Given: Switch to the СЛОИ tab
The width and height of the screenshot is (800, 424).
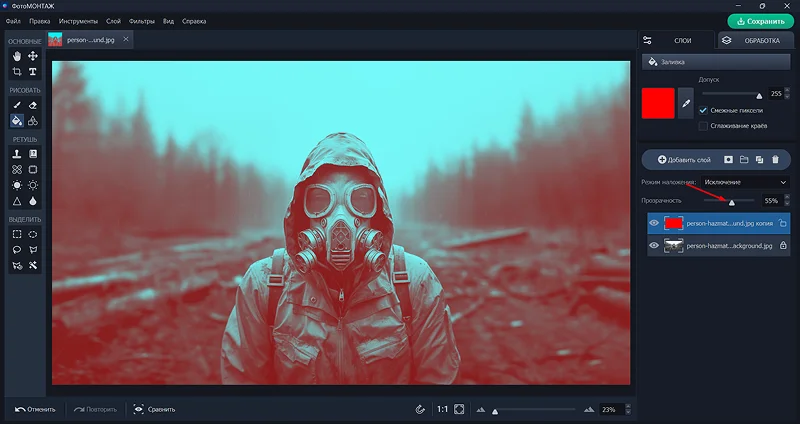Looking at the screenshot, I should coord(676,40).
